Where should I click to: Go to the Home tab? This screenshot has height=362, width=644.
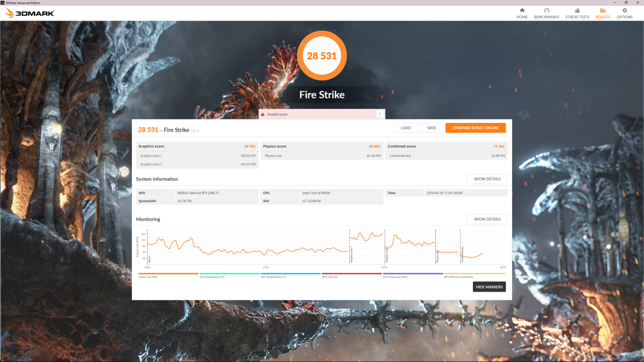(522, 13)
